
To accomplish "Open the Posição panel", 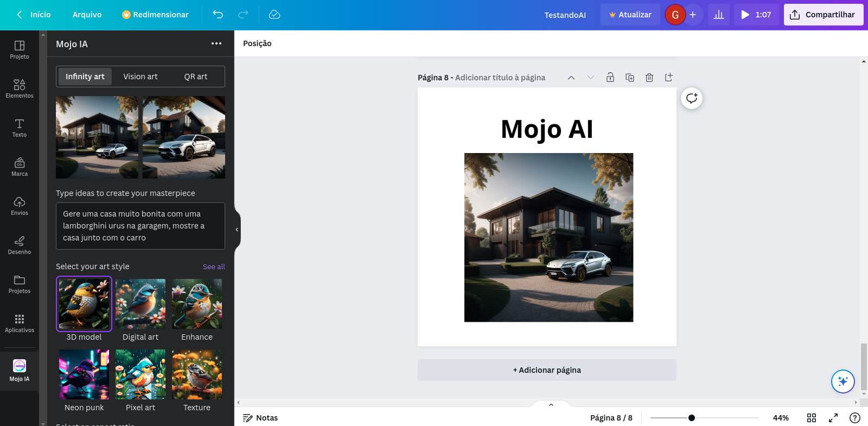I will click(257, 43).
